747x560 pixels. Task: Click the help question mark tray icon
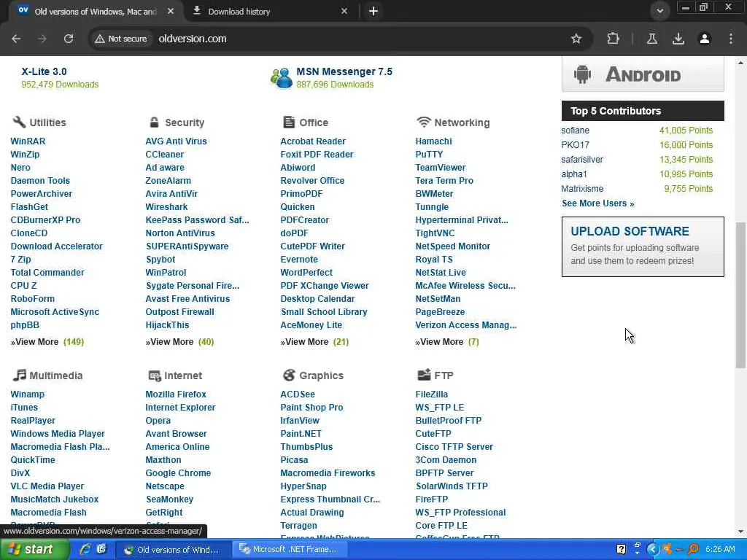622,549
